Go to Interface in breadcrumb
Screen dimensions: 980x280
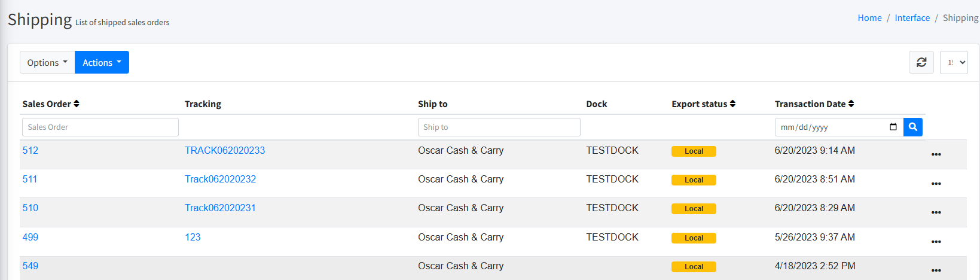point(912,18)
